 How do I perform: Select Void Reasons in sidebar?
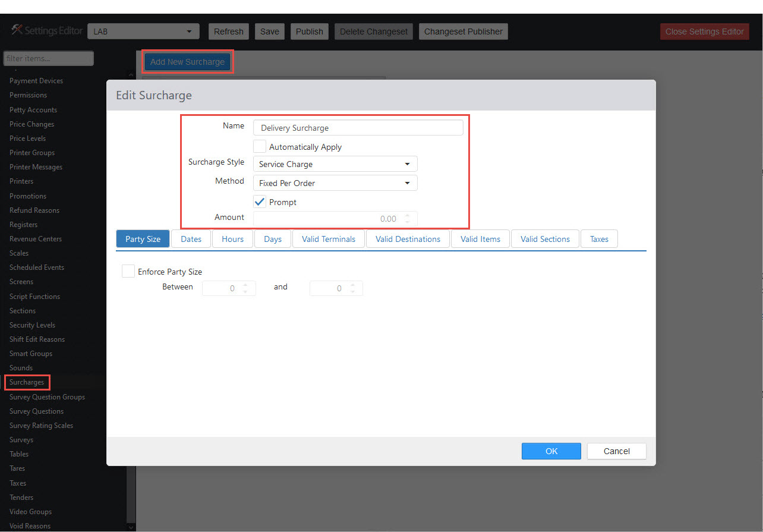click(30, 526)
